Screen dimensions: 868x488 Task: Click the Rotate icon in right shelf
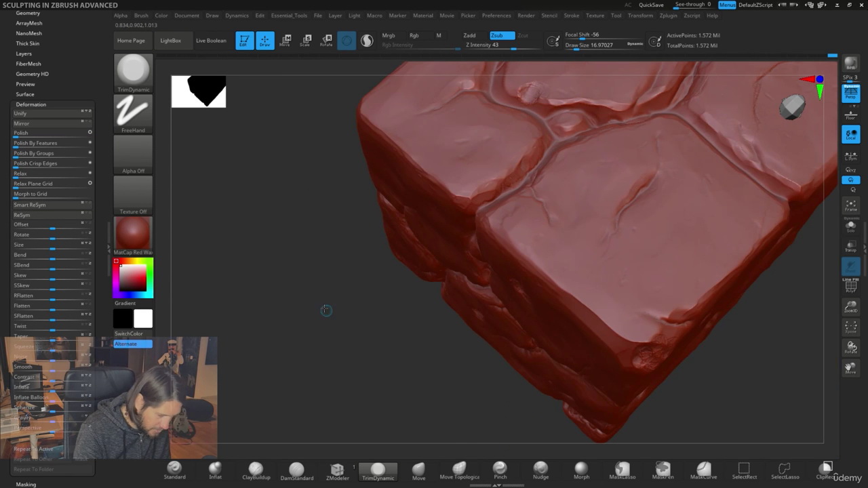pos(850,348)
